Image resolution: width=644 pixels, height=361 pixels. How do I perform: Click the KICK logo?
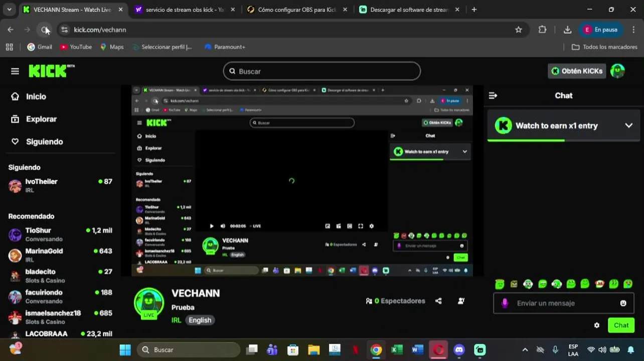51,71
